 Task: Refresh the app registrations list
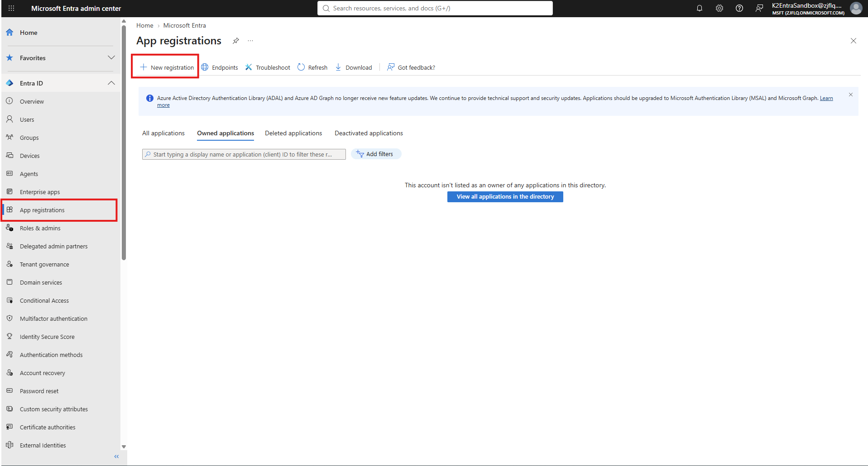pos(312,67)
